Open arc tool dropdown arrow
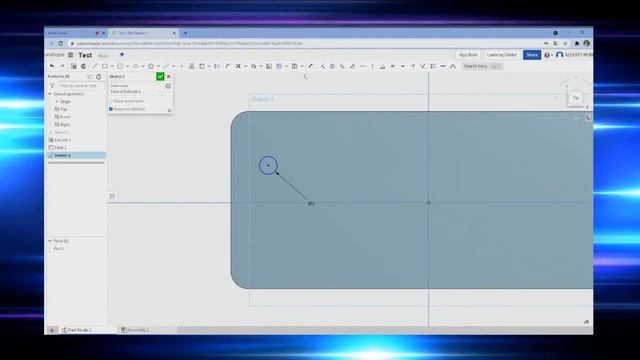 [142, 66]
